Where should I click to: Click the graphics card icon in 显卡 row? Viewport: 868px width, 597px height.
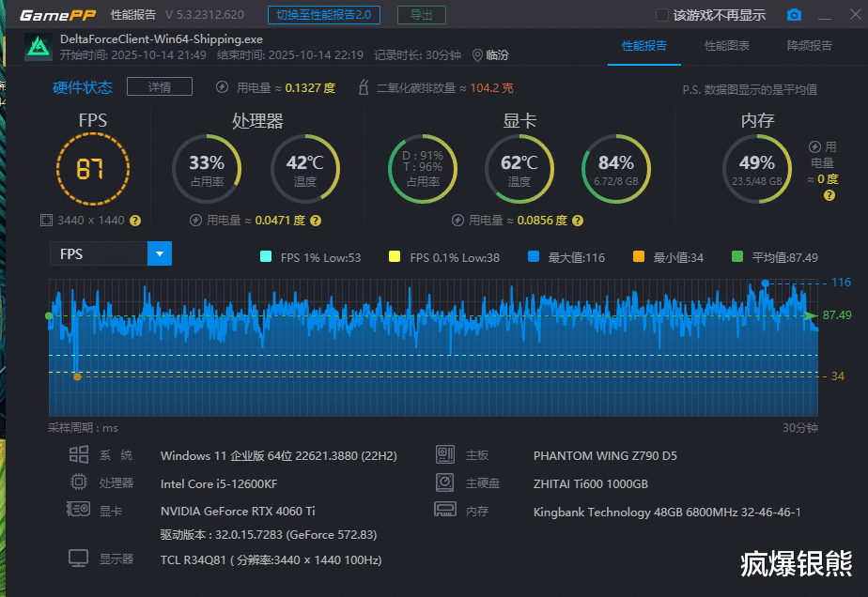tap(78, 509)
